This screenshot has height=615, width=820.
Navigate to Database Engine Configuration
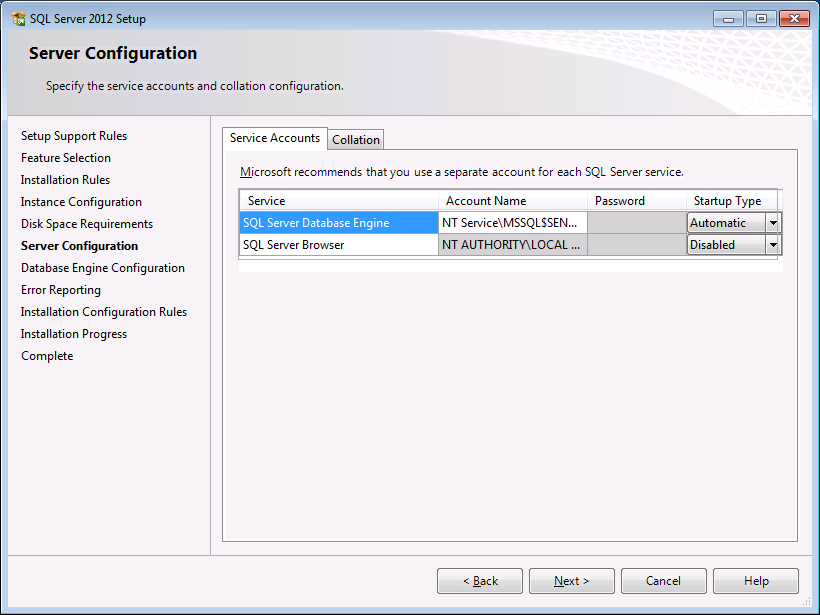coord(102,267)
